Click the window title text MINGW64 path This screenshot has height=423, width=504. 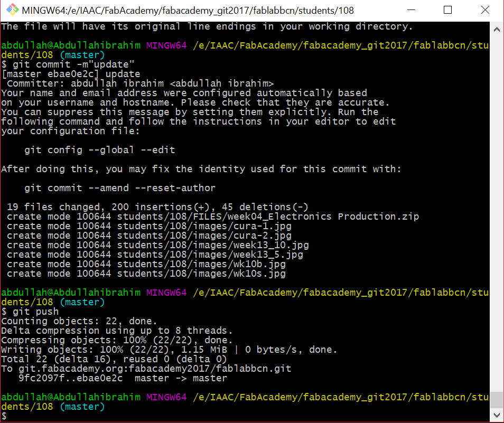click(x=188, y=10)
